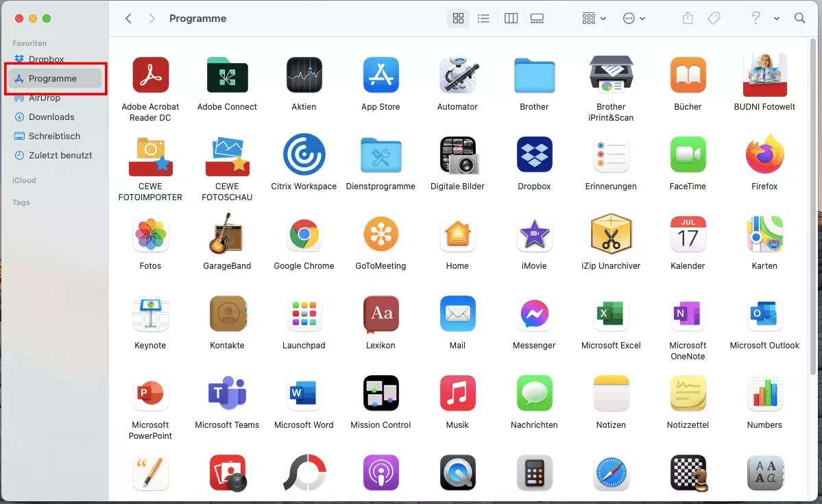The image size is (822, 504).
Task: Open Finder search
Action: click(799, 19)
